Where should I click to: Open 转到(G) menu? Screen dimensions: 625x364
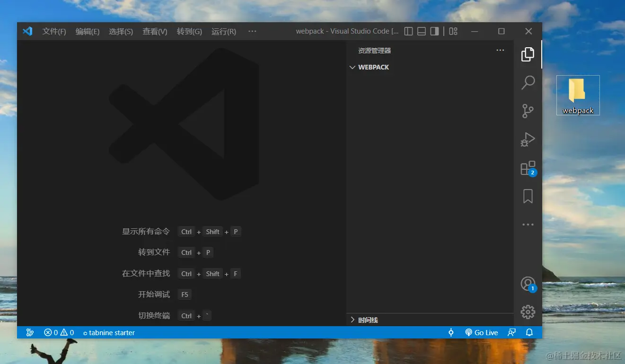coord(189,31)
